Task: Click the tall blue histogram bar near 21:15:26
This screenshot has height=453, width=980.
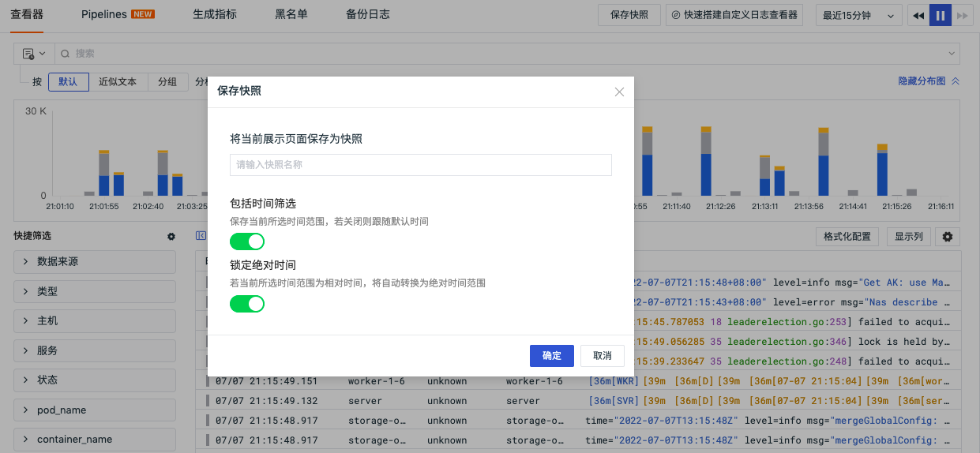Action: click(x=882, y=174)
